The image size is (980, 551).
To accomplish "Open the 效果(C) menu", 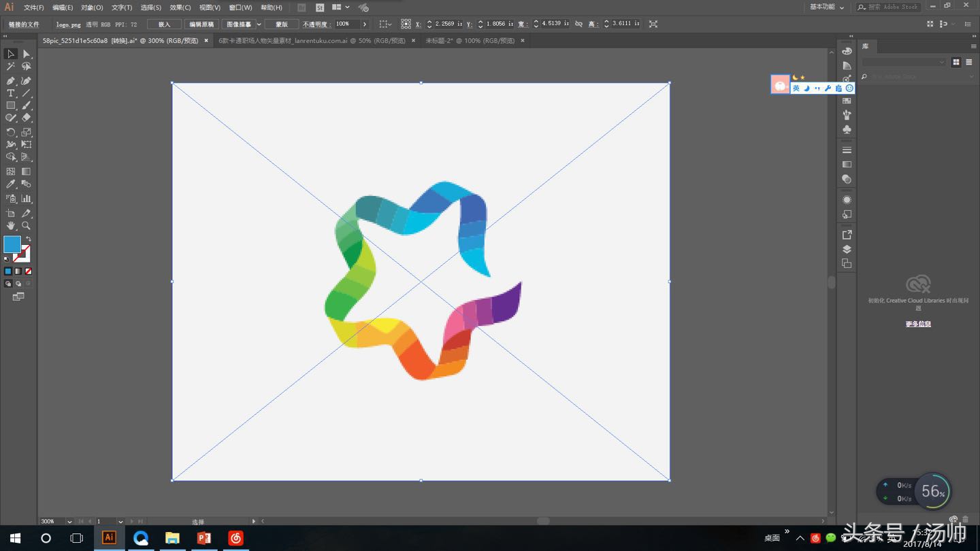I will coord(180,7).
